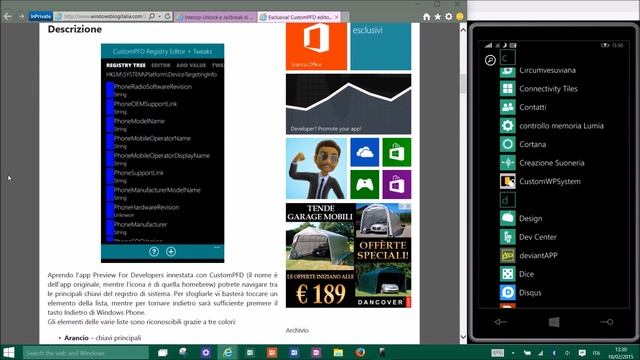Open Creazione Suoneria app icon
Image resolution: width=640 pixels, height=360 pixels.
508,162
